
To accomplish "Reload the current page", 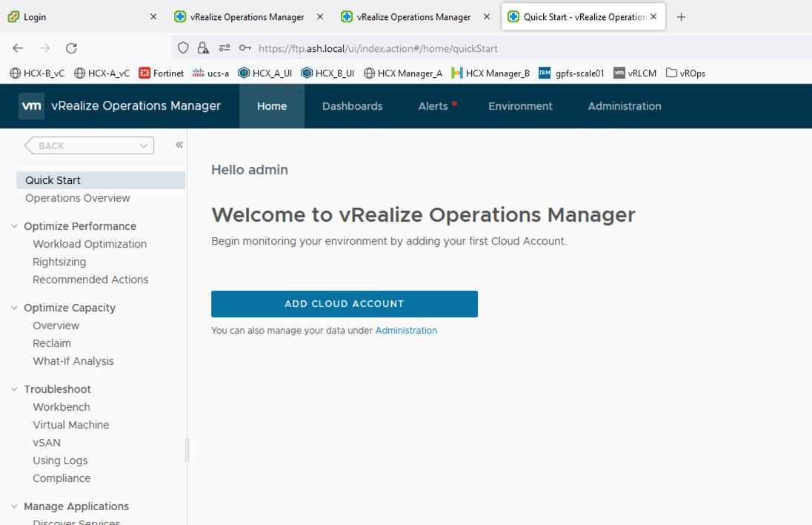I will pos(71,47).
